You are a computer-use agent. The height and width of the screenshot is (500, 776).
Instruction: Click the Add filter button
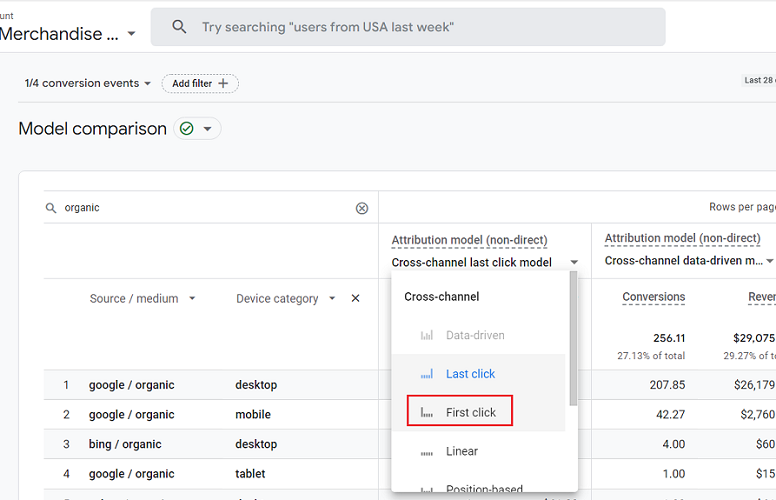[x=200, y=84]
